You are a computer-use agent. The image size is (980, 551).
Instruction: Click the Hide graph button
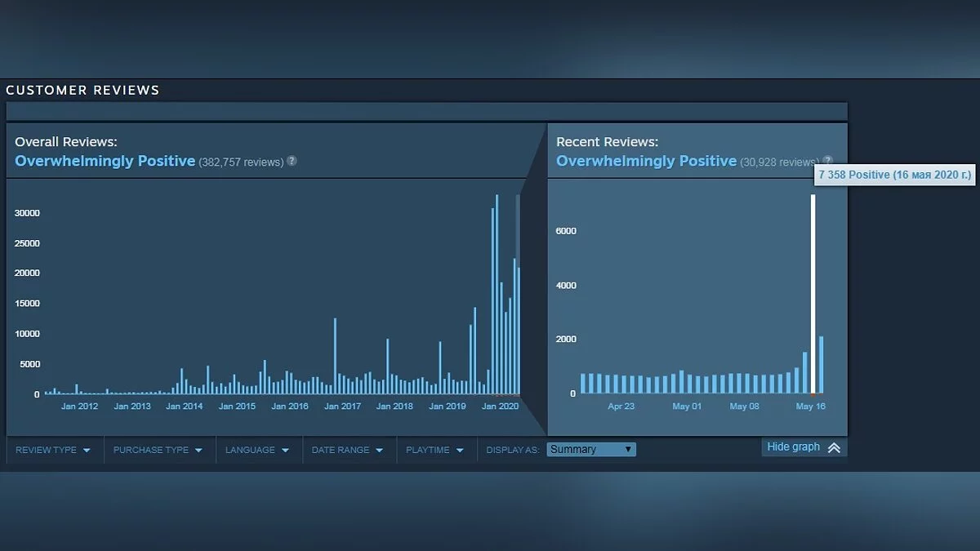pyautogui.click(x=804, y=447)
